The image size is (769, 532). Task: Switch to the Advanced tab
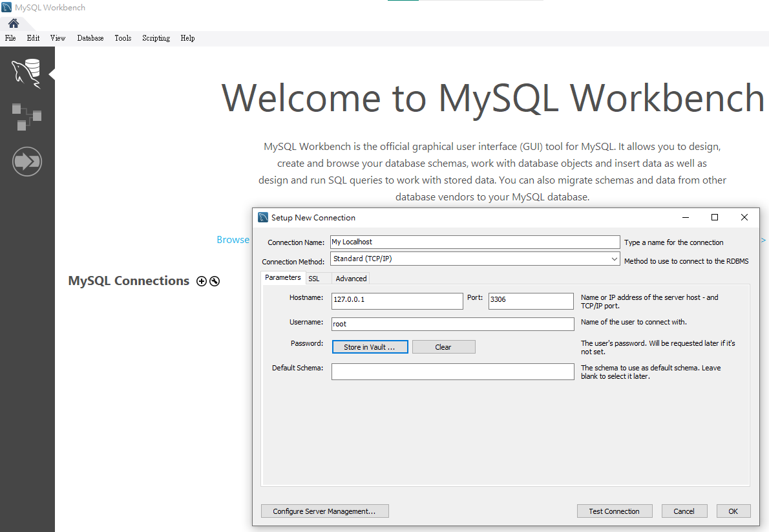coord(351,279)
